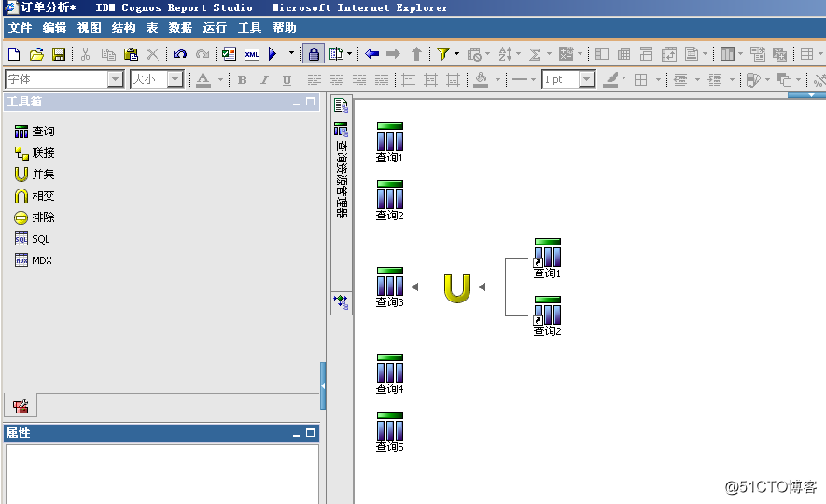
Task: Select the 相交 intersect item in toolbox
Action: [x=35, y=196]
